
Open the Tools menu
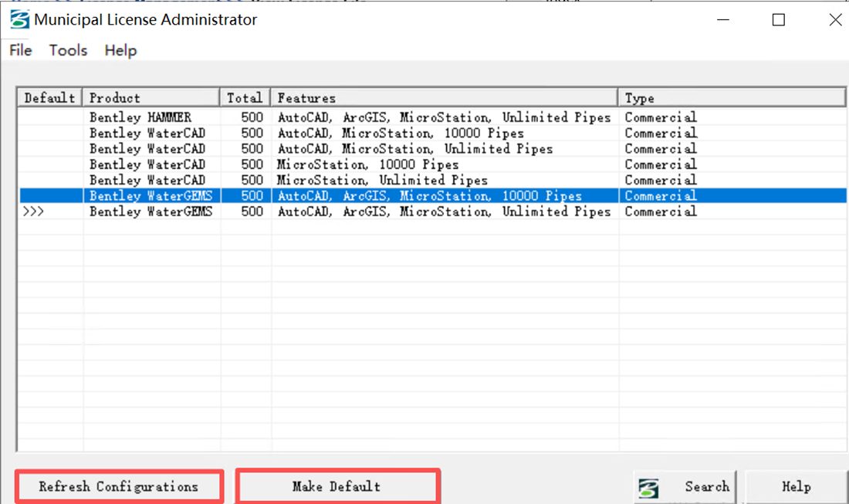(68, 50)
